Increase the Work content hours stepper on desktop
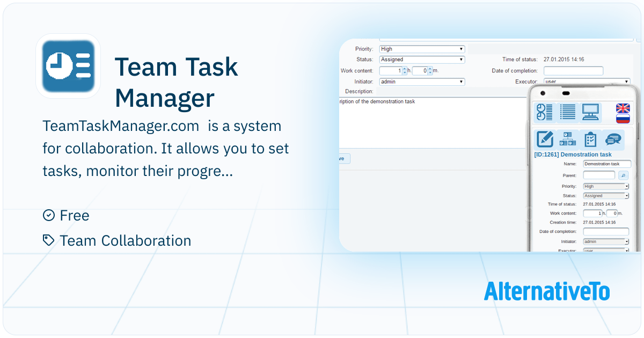Screen dimensions: 644x338 click(405, 69)
